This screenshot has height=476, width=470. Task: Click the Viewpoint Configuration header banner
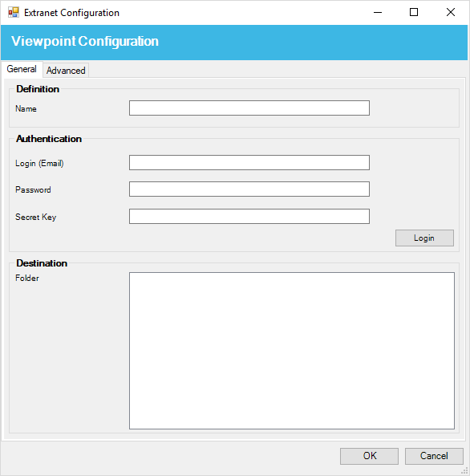point(234,43)
